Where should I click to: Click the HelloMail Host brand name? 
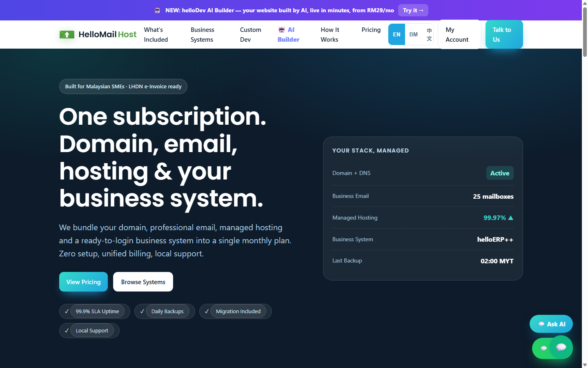(x=107, y=34)
